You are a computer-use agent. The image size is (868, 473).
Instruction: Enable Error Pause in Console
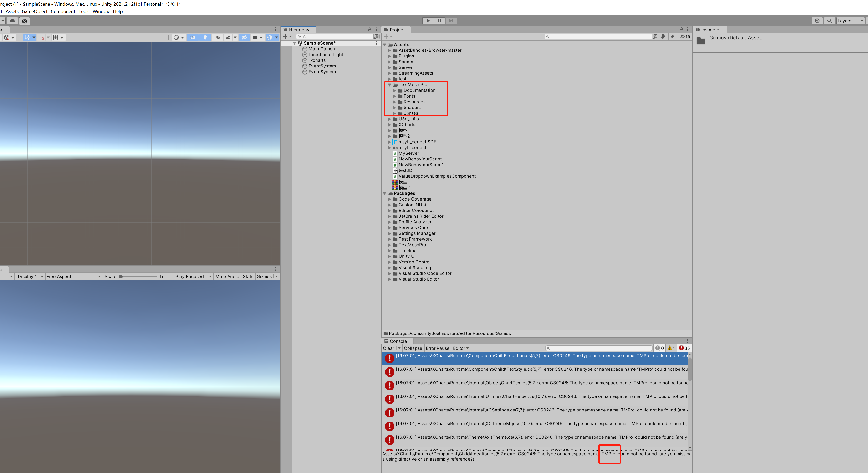[437, 348]
